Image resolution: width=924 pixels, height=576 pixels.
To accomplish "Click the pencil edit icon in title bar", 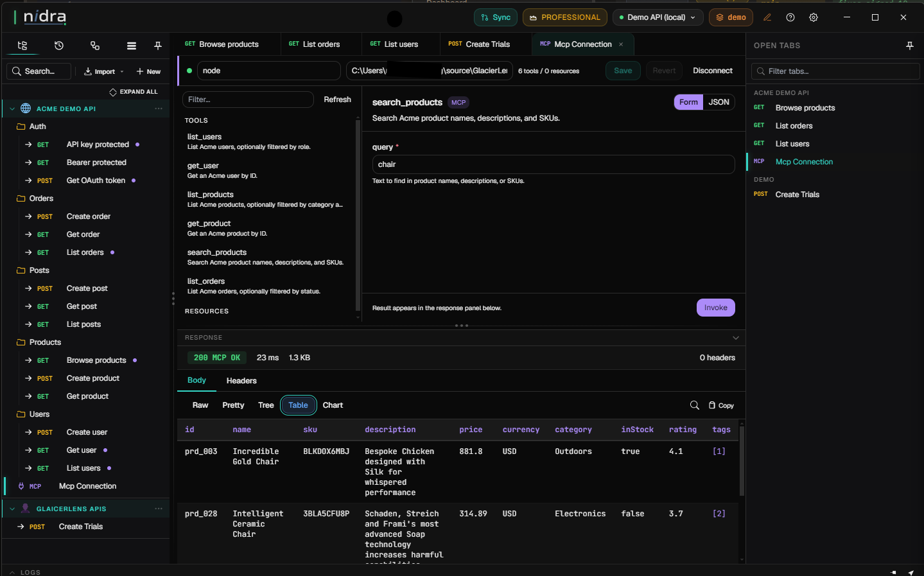I will 767,17.
